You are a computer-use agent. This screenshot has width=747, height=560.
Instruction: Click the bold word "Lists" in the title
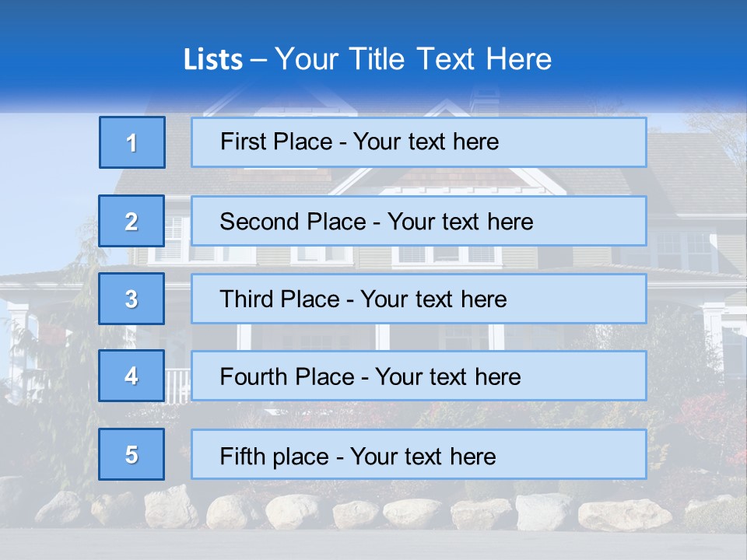(212, 60)
